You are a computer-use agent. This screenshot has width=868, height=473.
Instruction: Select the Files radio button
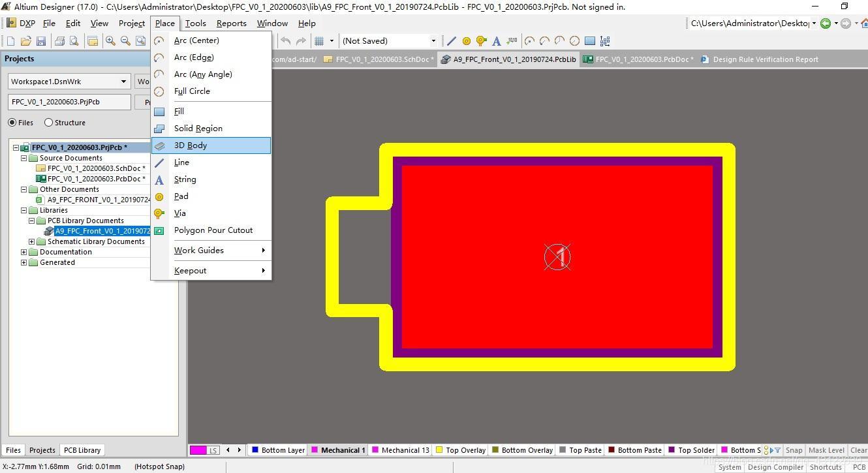(x=12, y=123)
